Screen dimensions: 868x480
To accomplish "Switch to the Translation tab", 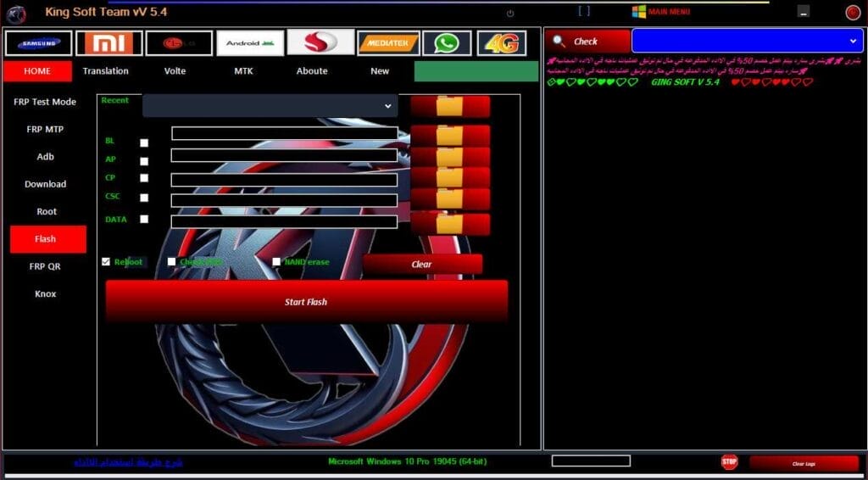I will click(105, 71).
